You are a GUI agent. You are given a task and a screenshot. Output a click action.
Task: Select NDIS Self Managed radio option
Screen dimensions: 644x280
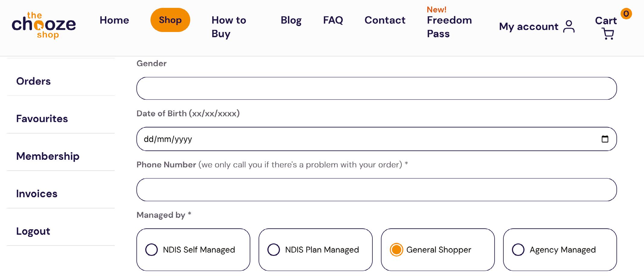pos(151,250)
